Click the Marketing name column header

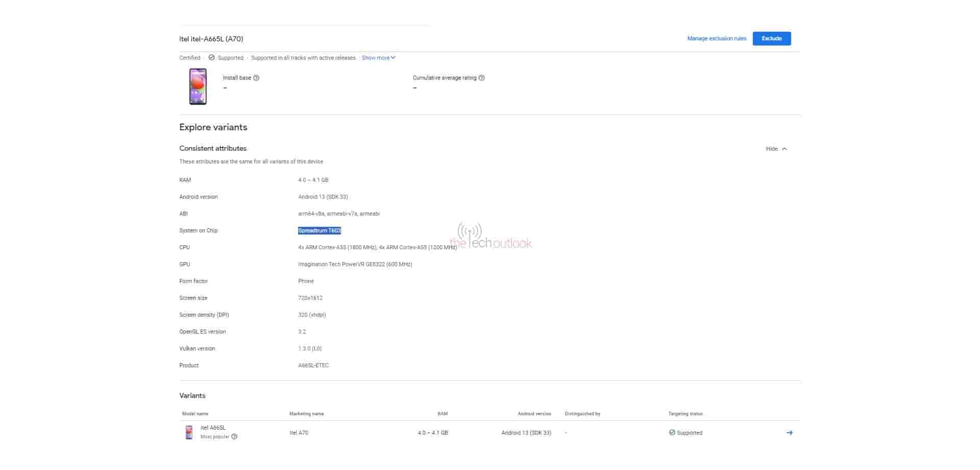(306, 414)
